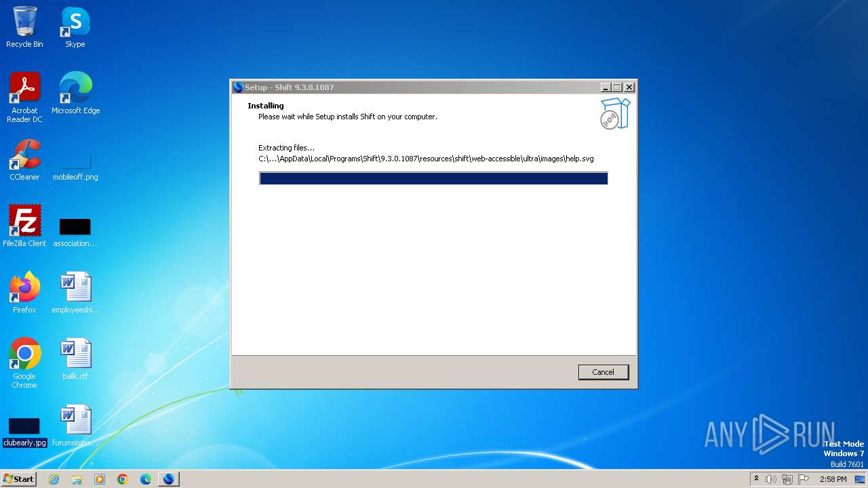Open the 2:58 PM clock
Image resolution: width=868 pixels, height=488 pixels.
pyautogui.click(x=833, y=479)
